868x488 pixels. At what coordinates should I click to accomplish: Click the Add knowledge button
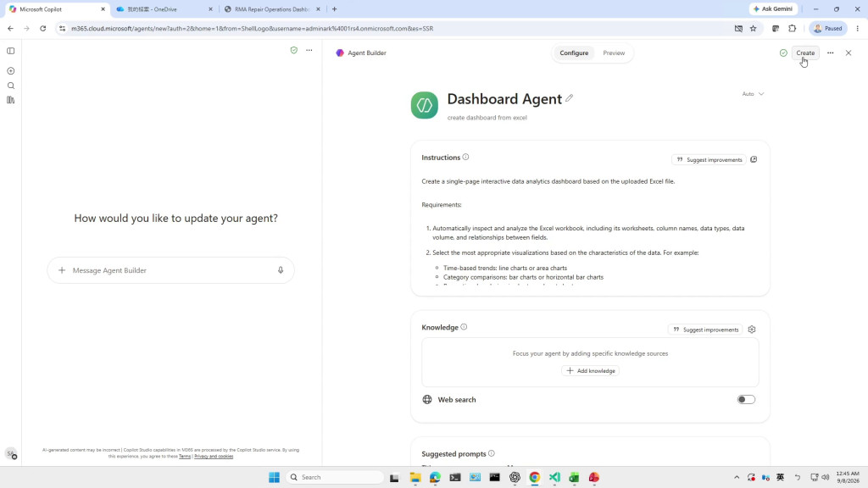coord(591,371)
